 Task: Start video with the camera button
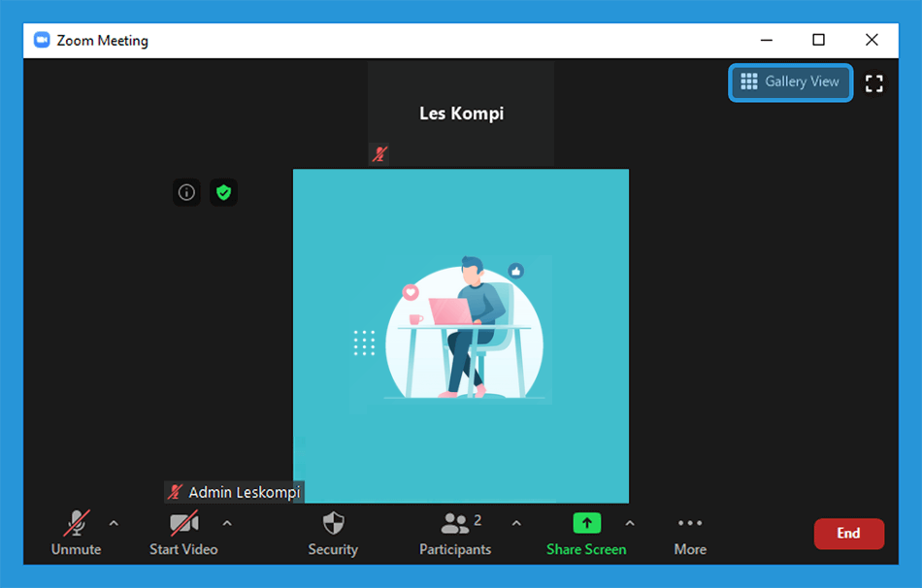point(183,533)
